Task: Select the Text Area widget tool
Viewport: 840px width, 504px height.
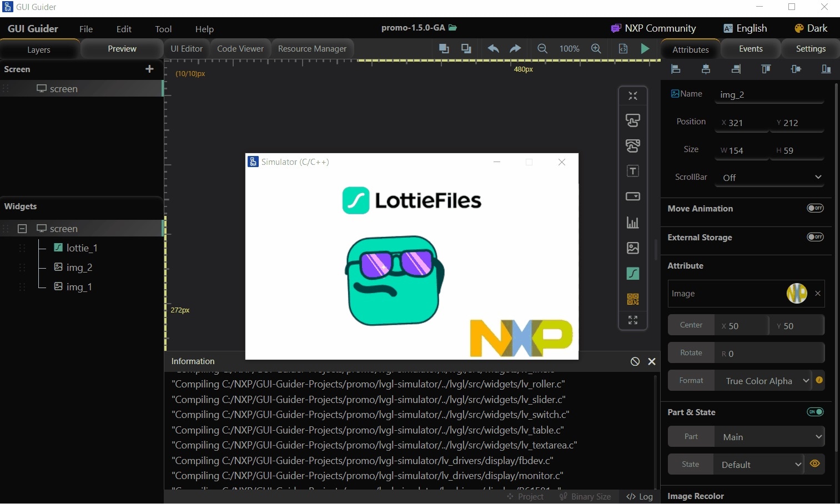Action: (x=633, y=171)
